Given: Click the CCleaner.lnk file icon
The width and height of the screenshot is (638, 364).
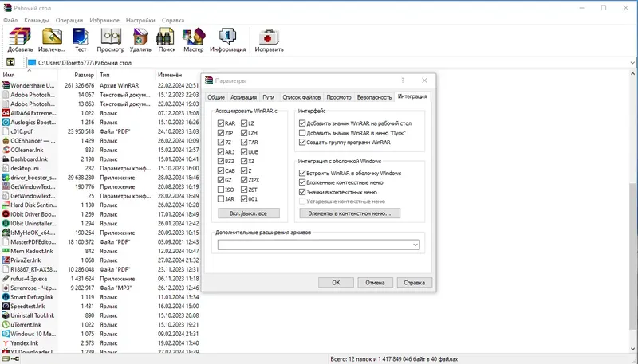Looking at the screenshot, I should [x=6, y=150].
